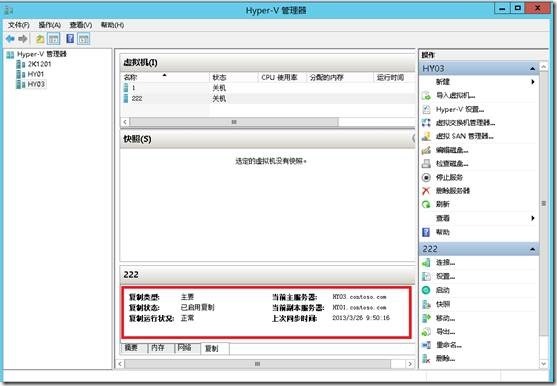Sort by 运行时间 column header
Viewport: 557px width, 386px height.
tap(395, 77)
